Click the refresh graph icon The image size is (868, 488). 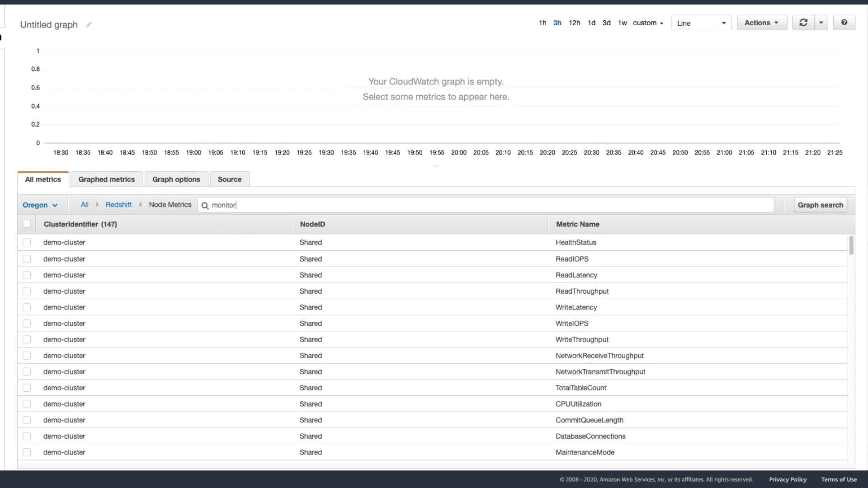[x=803, y=23]
